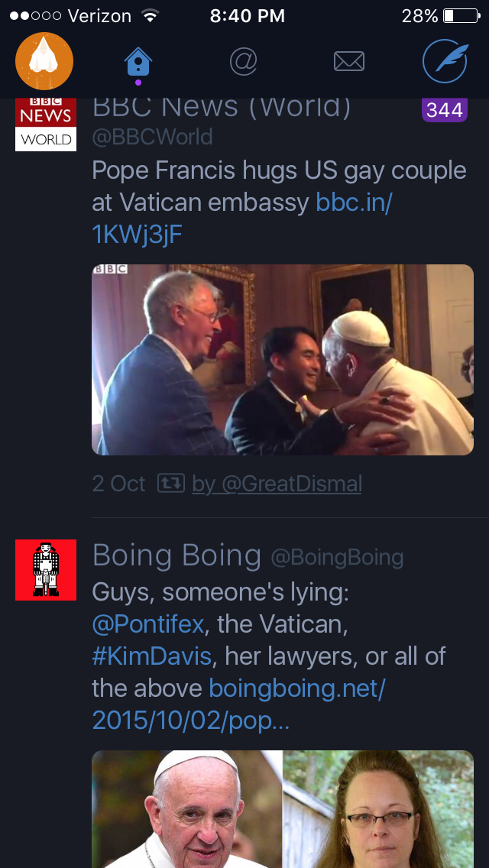Tap the Boing Boing red avatar
This screenshot has width=489, height=868.
click(x=46, y=570)
